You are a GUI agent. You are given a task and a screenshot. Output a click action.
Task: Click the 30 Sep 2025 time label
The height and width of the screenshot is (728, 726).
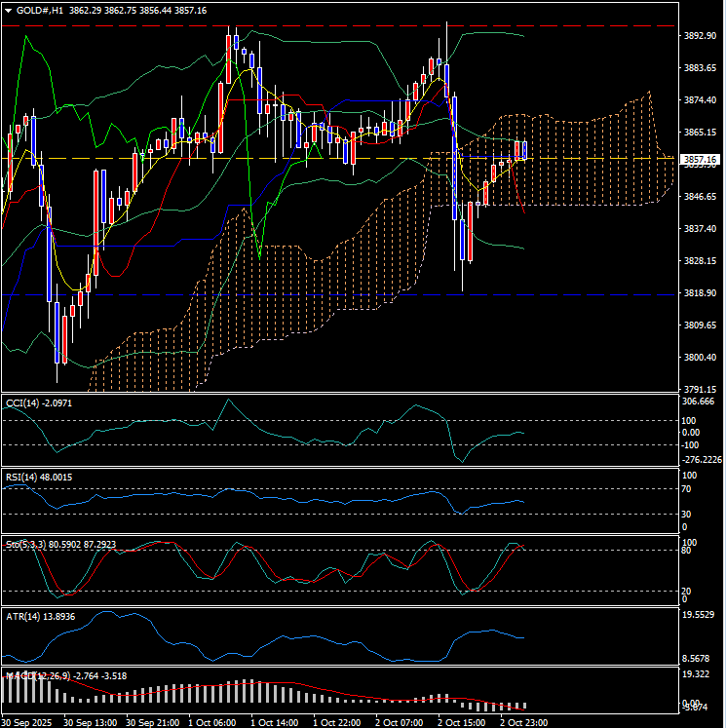(x=26, y=722)
